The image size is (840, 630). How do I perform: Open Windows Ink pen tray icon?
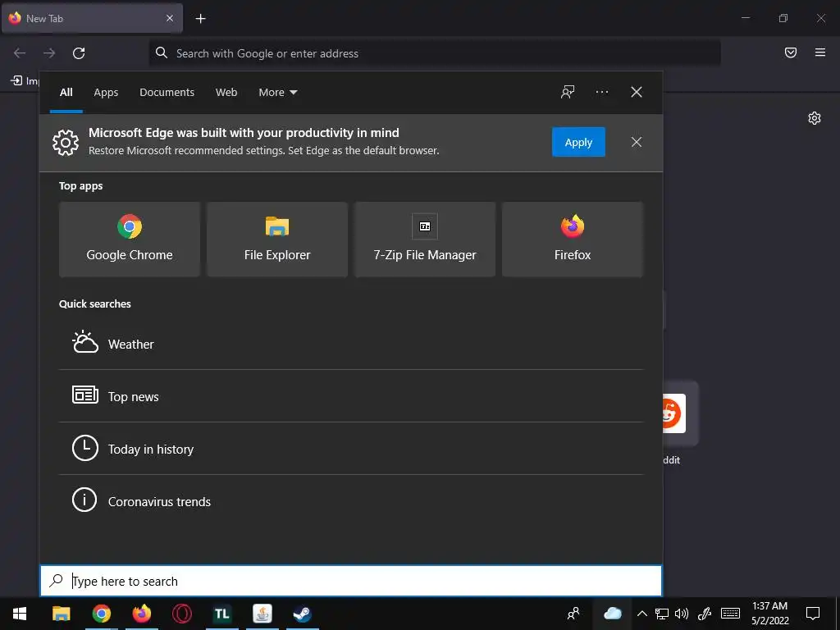(x=705, y=614)
